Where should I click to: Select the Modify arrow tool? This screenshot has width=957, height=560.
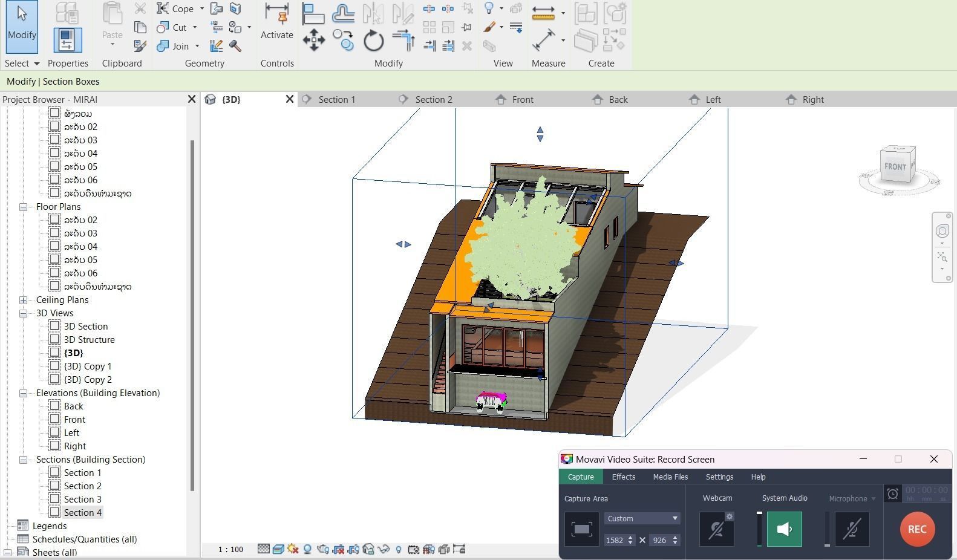(22, 27)
